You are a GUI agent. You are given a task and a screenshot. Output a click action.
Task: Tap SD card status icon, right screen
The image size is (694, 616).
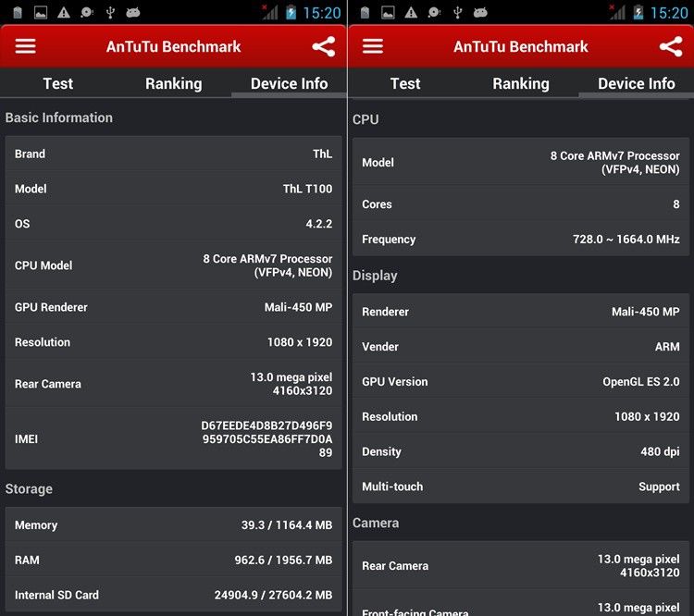[x=366, y=12]
